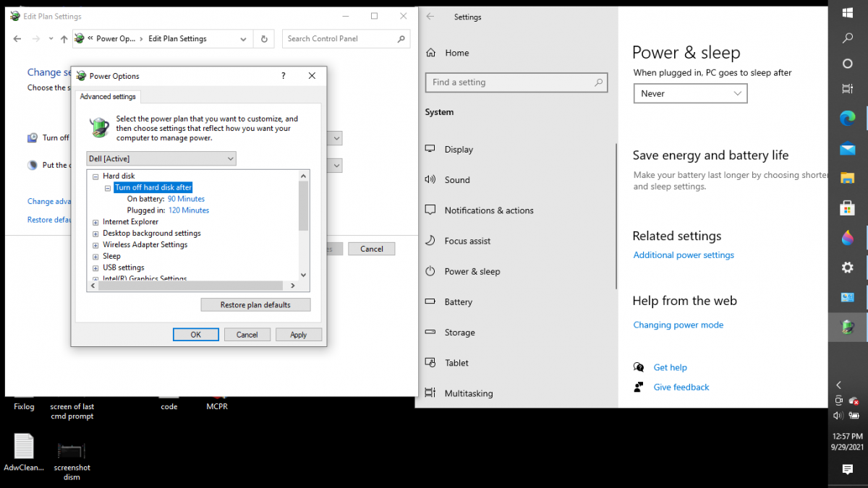Edit the On battery 90 Minutes value
Image resolution: width=868 pixels, height=488 pixels.
pos(186,199)
